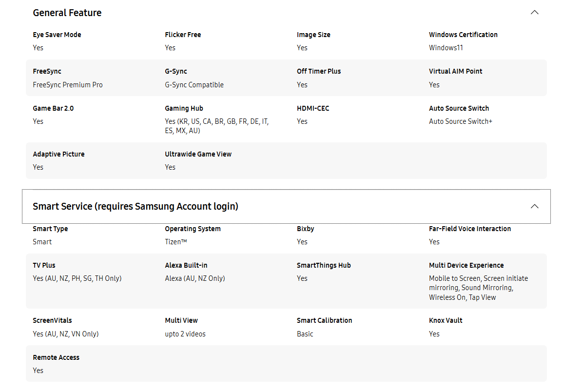Collapse the Smart Service section chevron
This screenshot has width=584, height=392.
coord(534,206)
